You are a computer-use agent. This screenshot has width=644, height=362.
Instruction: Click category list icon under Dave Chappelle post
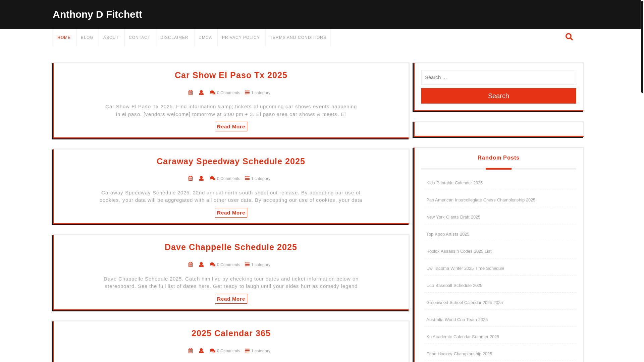[247, 264]
